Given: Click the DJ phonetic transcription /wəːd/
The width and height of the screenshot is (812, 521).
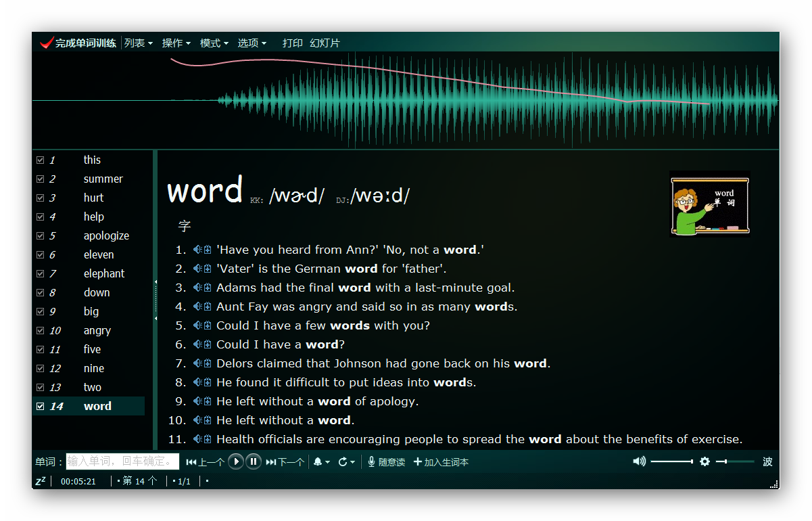Looking at the screenshot, I should [380, 196].
